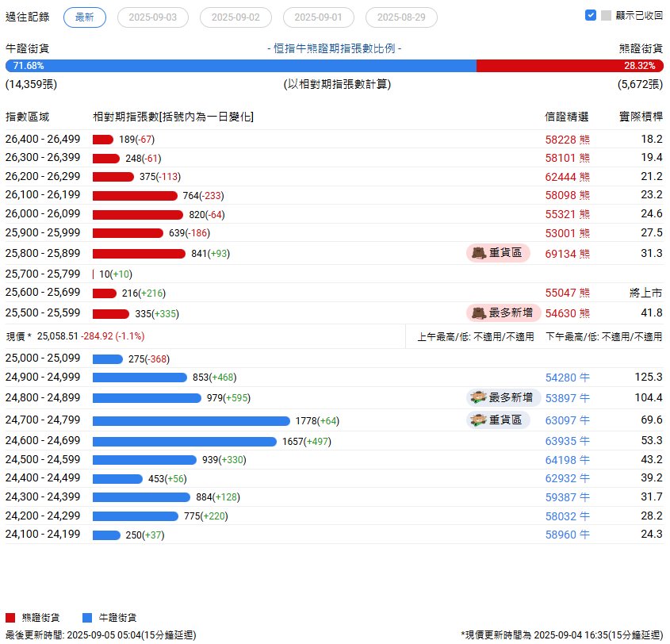Open bear warrant 69134 link
Image resolution: width=670 pixels, height=644 pixels.
pyautogui.click(x=568, y=254)
